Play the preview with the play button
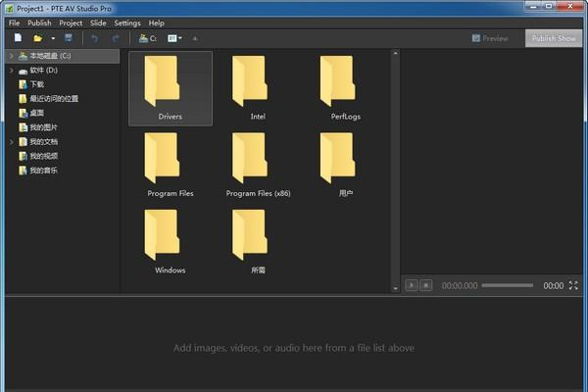 [x=412, y=285]
